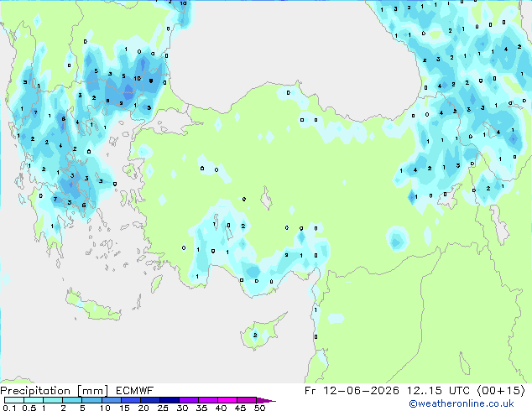The image size is (532, 411).
Task: Select the 30 to 35 purple swatch
Action: (x=188, y=400)
